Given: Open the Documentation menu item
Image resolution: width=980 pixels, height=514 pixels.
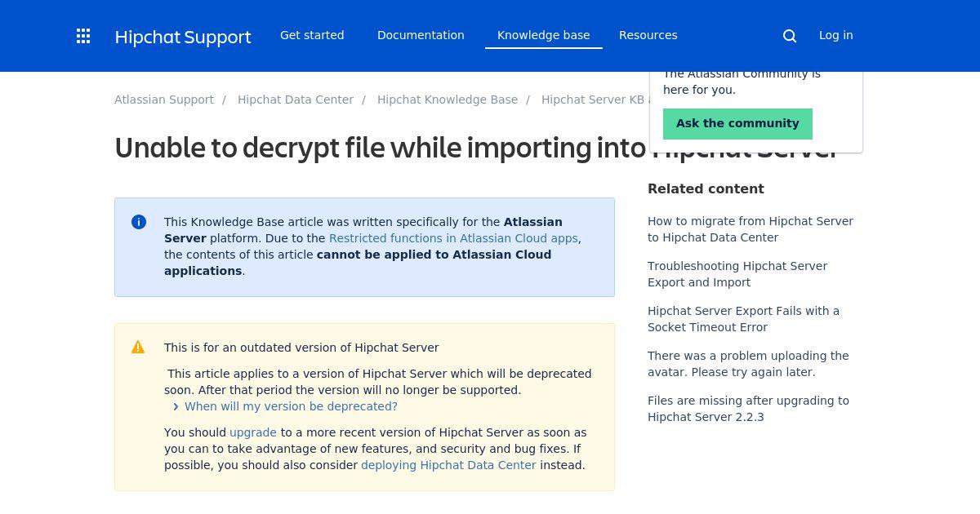Looking at the screenshot, I should coord(421,35).
